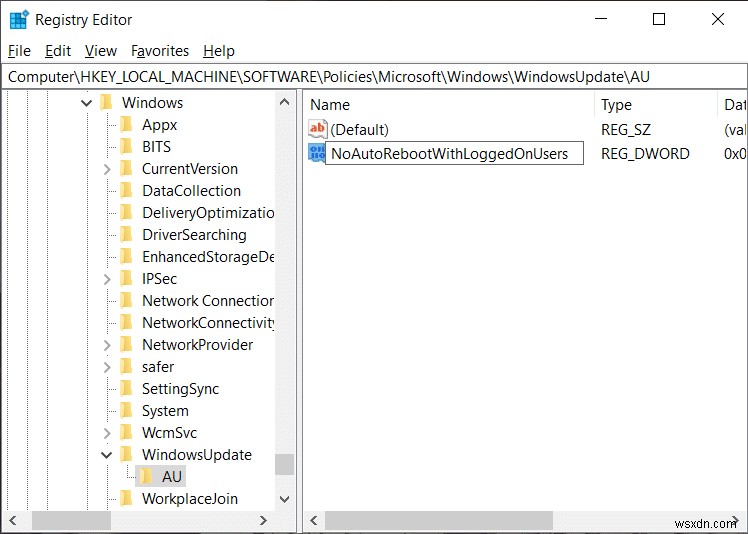Open the Help menu

click(x=219, y=51)
